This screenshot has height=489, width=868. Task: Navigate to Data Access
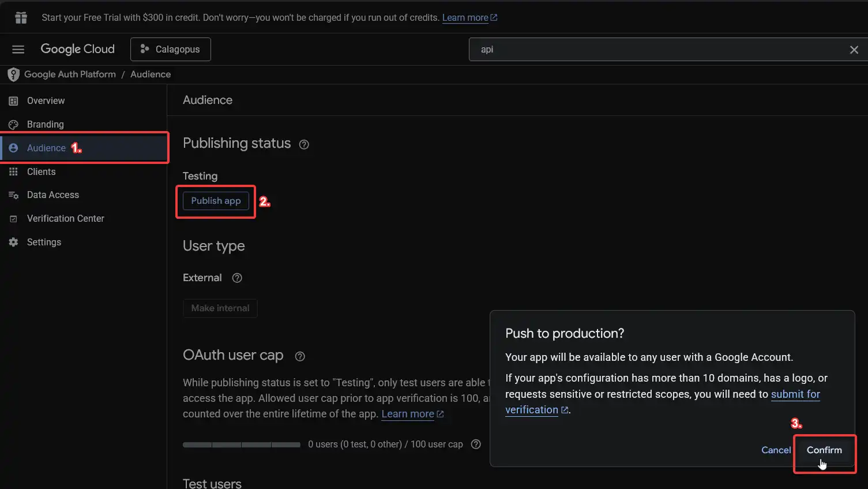(x=52, y=195)
